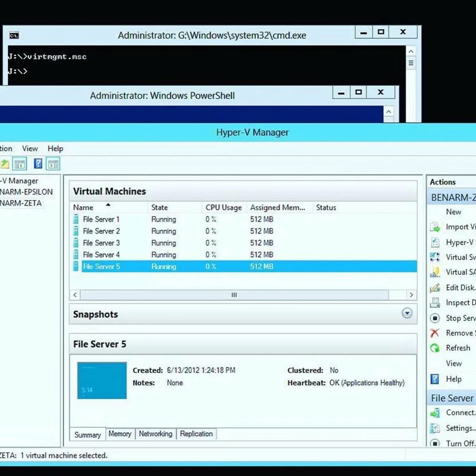Click Connect in File Server actions
This screenshot has width=476, height=476.
(461, 413)
